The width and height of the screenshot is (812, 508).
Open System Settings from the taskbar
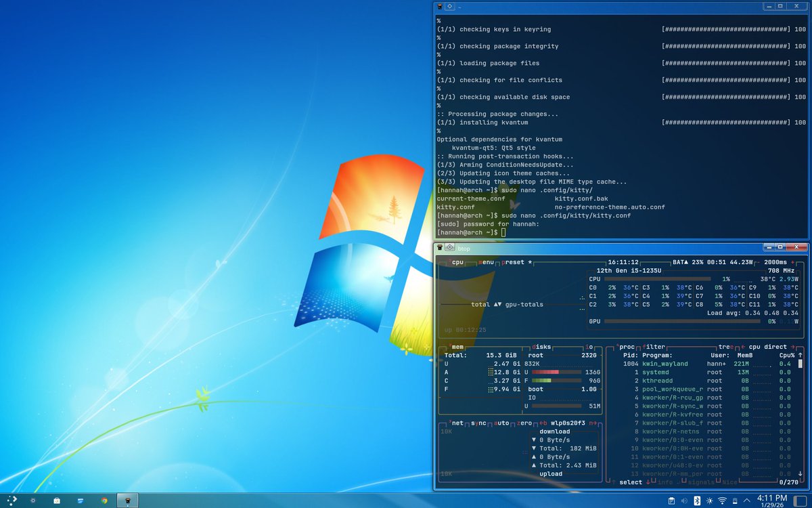[x=33, y=501]
